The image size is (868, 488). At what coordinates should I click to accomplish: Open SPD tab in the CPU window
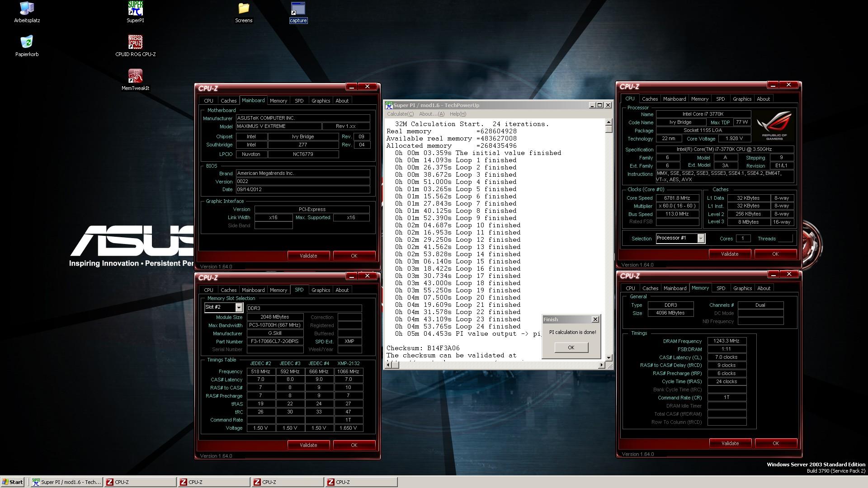[720, 99]
